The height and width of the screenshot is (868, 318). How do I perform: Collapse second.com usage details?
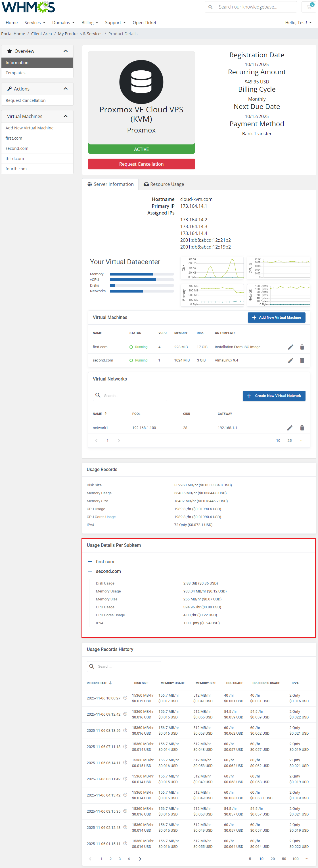click(x=90, y=571)
